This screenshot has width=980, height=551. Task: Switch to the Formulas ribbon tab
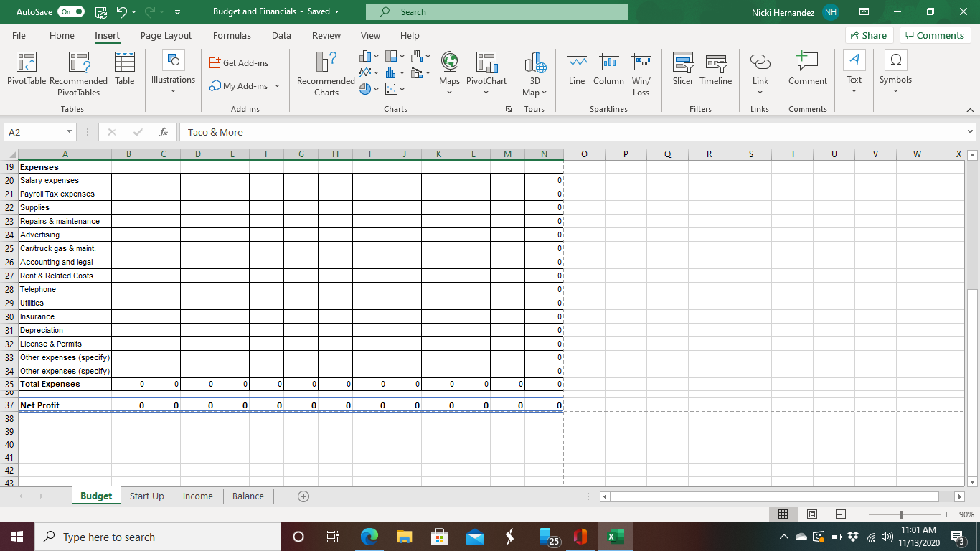[231, 35]
